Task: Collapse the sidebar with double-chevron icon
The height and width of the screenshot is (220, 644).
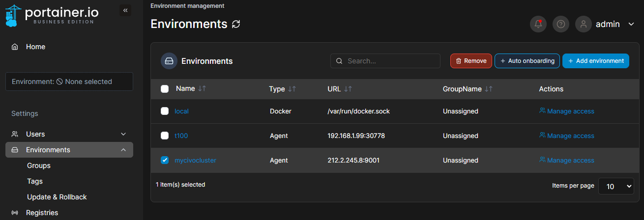Action: [x=125, y=10]
